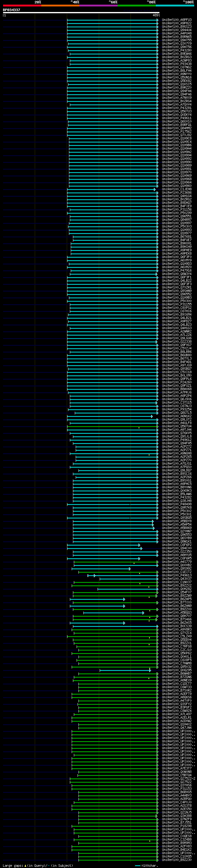Click the UniRef100_P43280 label
The image size is (197, 868).
[x=177, y=50]
